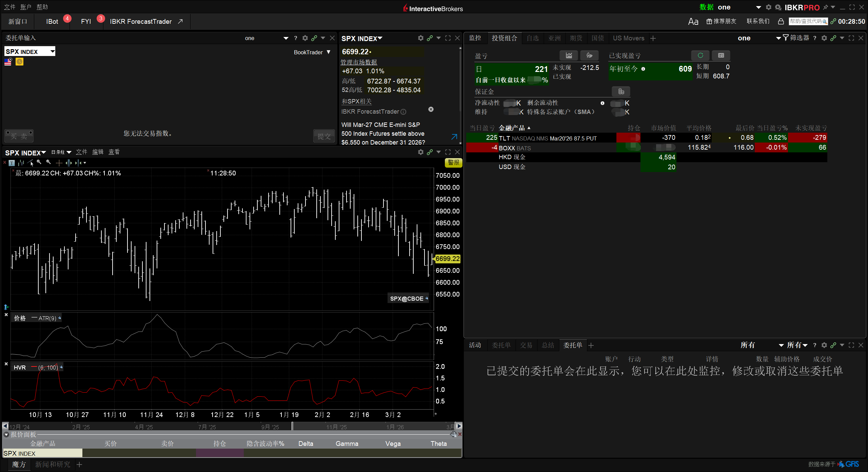
Task: Click the margin coins stack icon
Action: [x=621, y=91]
